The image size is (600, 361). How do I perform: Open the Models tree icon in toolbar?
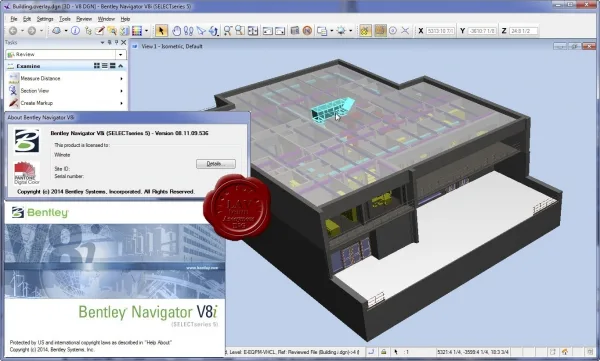tap(88, 31)
